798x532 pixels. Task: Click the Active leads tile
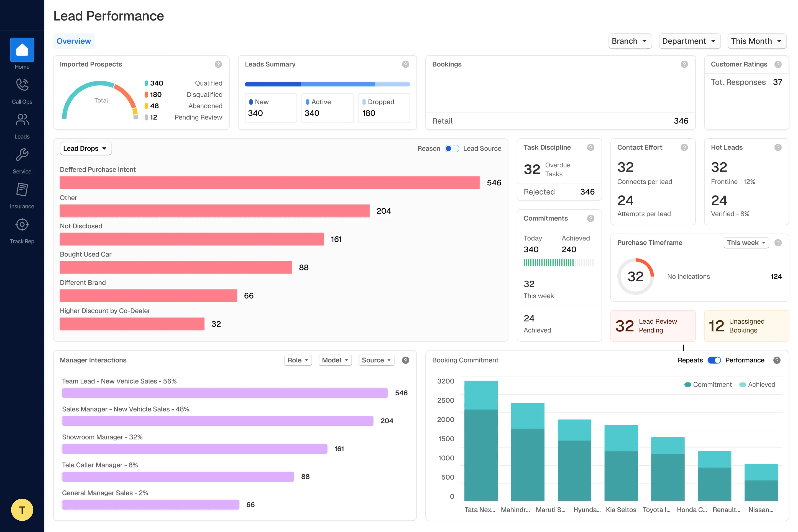tap(328, 108)
